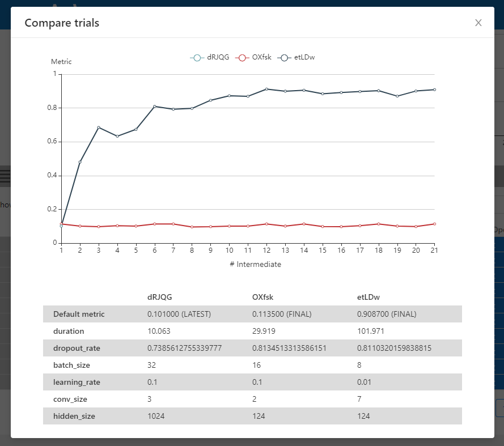This screenshot has height=446, width=504.
Task: Select the peak etLDw data point at step 12
Action: [x=266, y=89]
